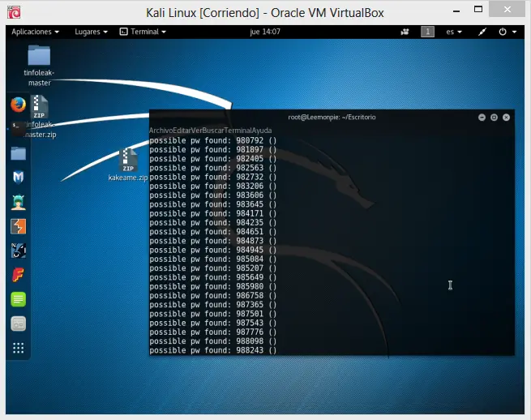Open the es keyboard layout menu

pos(454,32)
